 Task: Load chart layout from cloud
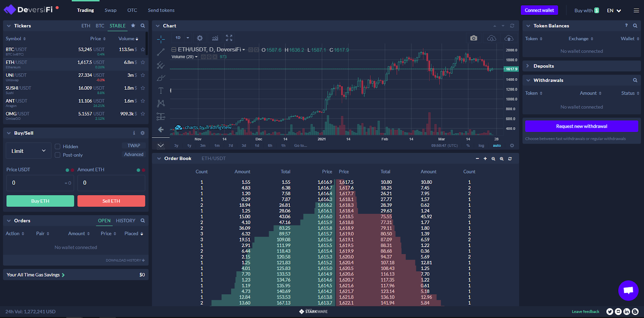click(491, 38)
